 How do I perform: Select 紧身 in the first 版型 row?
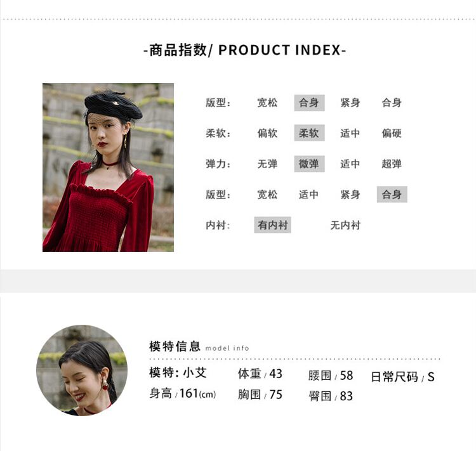point(350,103)
